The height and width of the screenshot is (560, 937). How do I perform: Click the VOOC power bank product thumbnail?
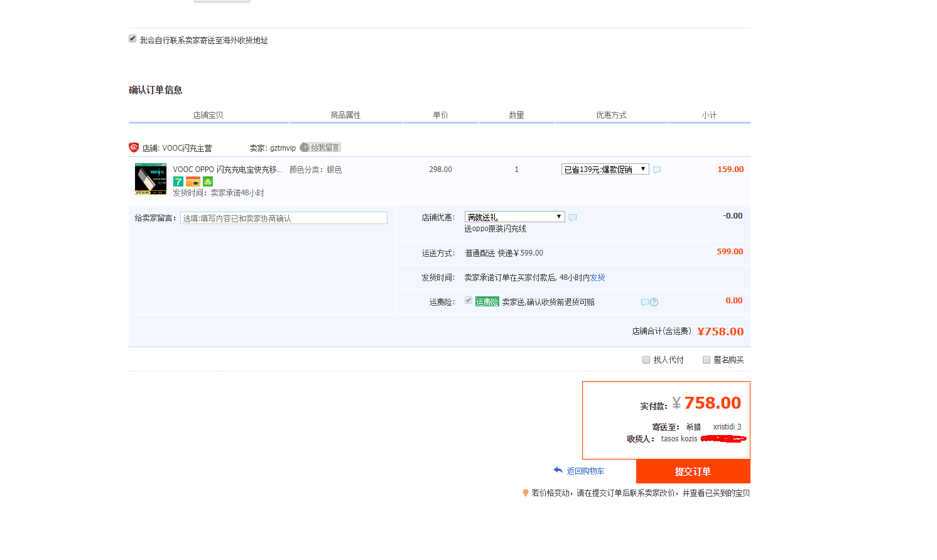(x=151, y=179)
